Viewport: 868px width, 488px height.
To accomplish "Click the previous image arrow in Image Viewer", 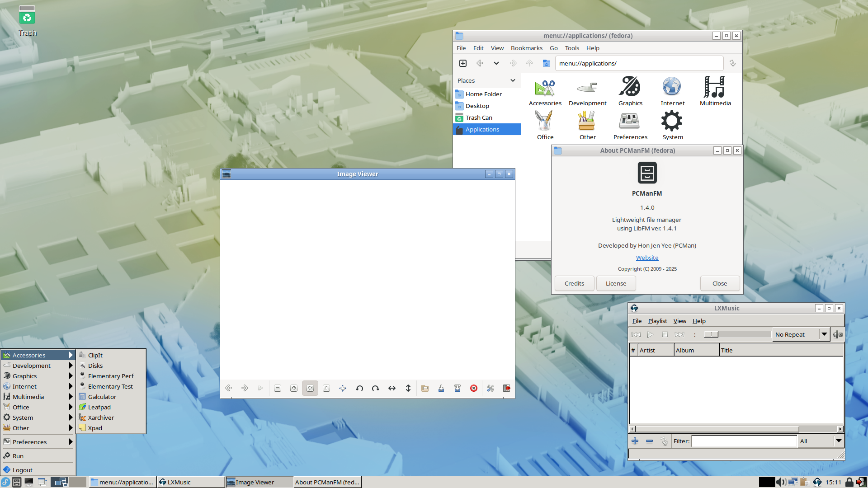I will pyautogui.click(x=229, y=388).
